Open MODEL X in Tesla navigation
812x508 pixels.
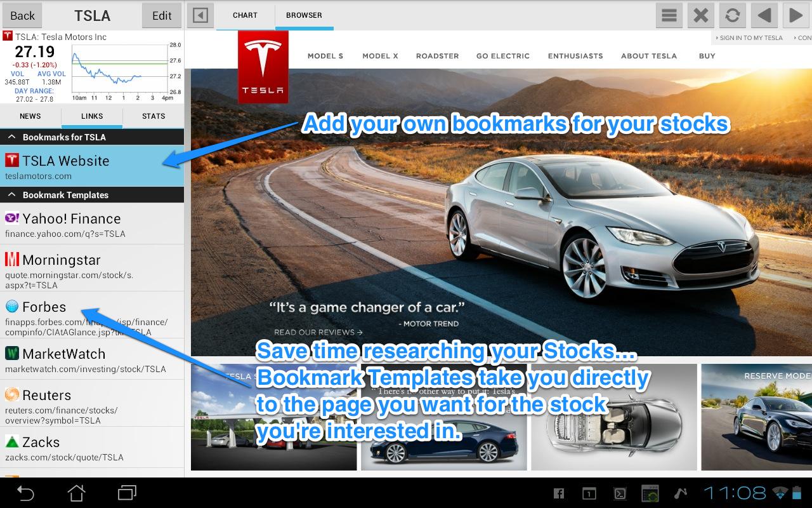tap(381, 56)
